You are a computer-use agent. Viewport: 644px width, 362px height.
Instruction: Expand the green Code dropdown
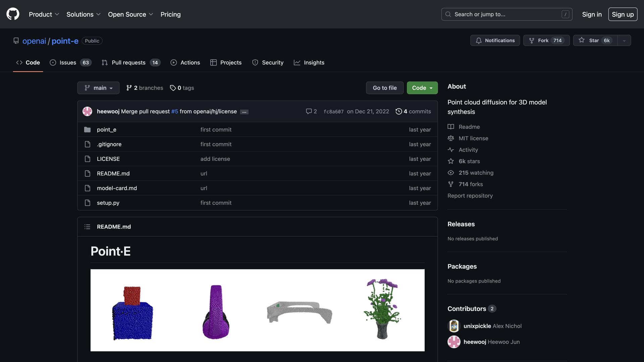click(422, 88)
